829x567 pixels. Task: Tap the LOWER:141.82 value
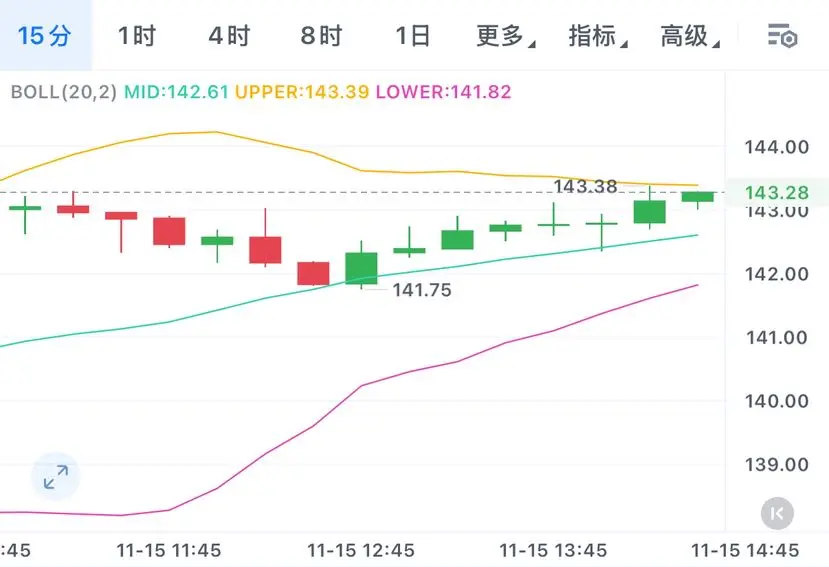444,92
